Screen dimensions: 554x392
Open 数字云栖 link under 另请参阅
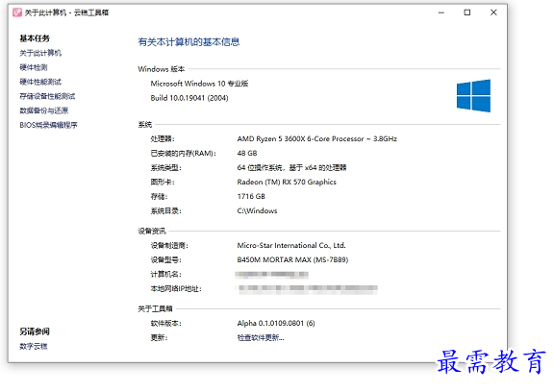[34, 346]
